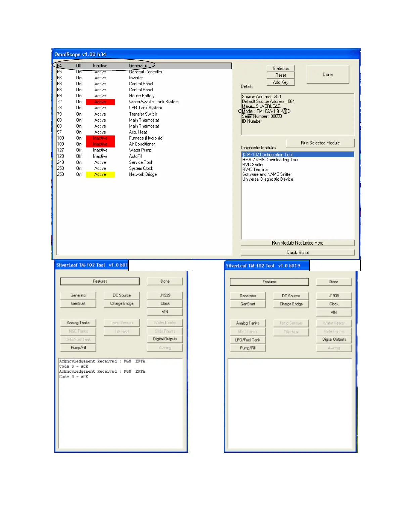This screenshot has height=532, width=411.
Task: Click VIN in left TM-102 Tool window
Action: (165, 312)
